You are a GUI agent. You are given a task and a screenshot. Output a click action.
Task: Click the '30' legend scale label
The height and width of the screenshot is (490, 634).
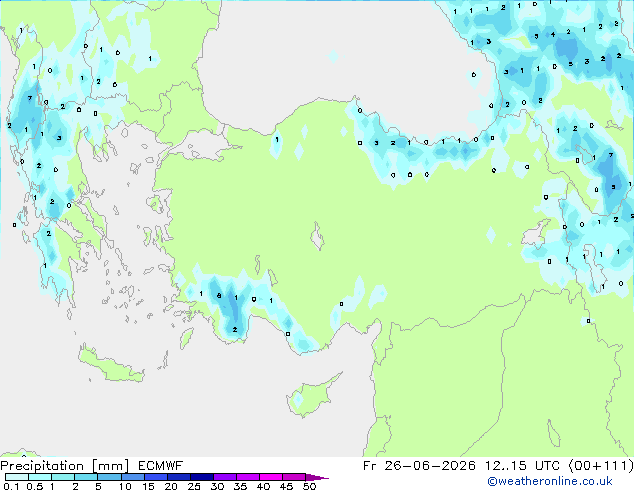point(217,486)
